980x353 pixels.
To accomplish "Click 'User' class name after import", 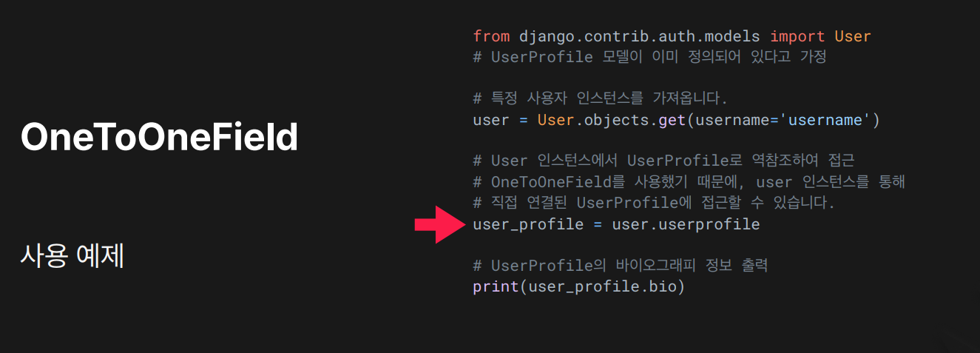I will click(x=853, y=36).
